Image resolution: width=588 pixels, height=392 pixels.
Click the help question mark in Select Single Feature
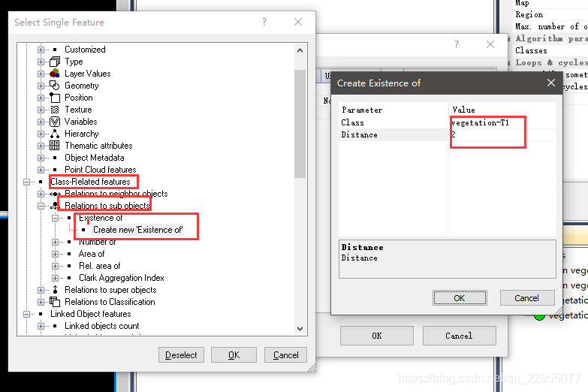(x=264, y=22)
